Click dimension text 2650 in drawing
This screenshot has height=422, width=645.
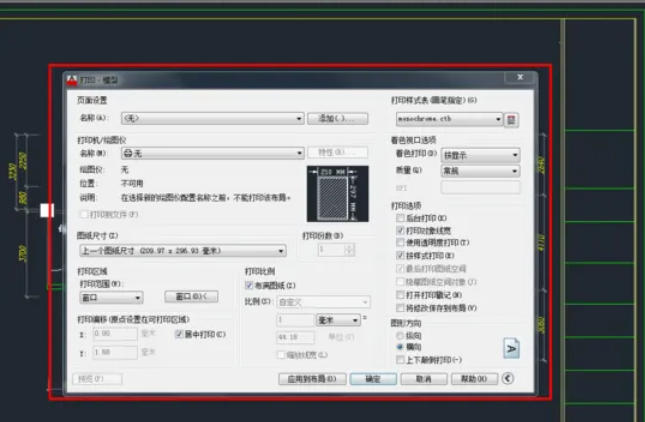coord(541,165)
